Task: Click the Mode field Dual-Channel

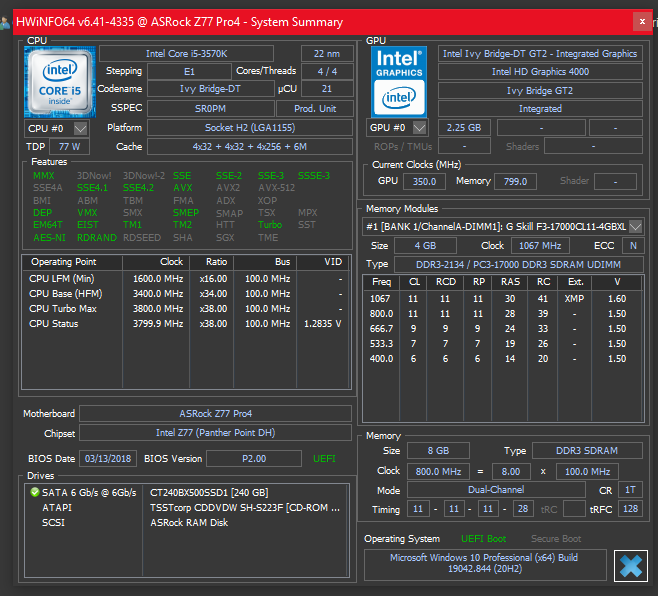Action: click(x=496, y=490)
